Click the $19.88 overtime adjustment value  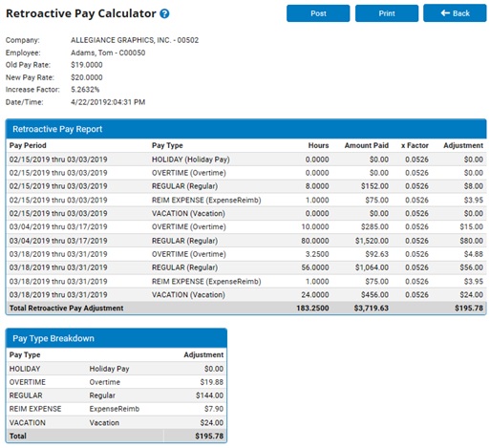212,382
